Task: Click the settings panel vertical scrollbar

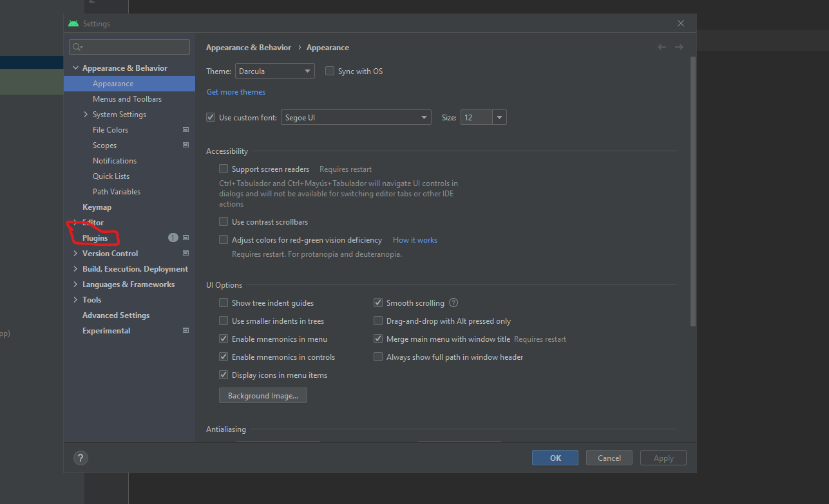Action: pos(693,193)
